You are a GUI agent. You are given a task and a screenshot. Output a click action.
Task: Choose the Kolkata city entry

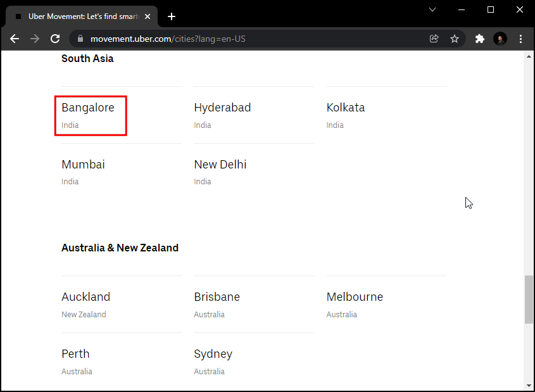[x=346, y=108]
